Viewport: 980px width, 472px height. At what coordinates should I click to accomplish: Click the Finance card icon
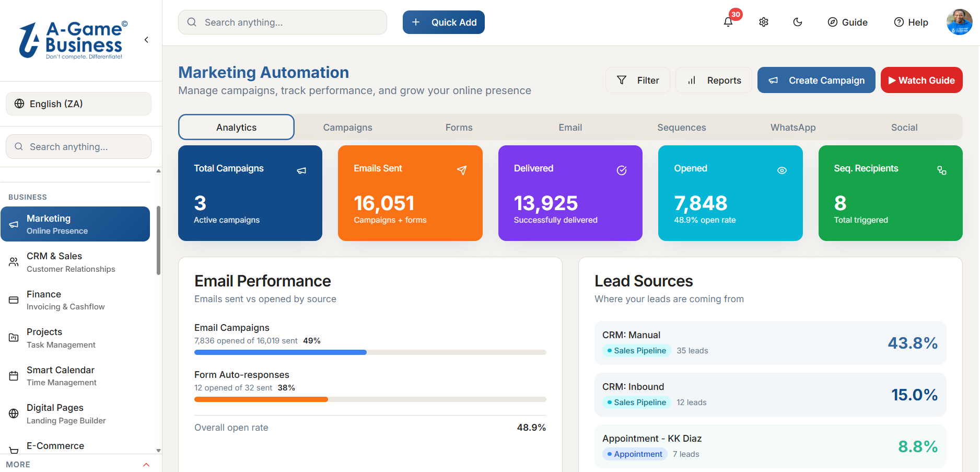[x=14, y=300]
